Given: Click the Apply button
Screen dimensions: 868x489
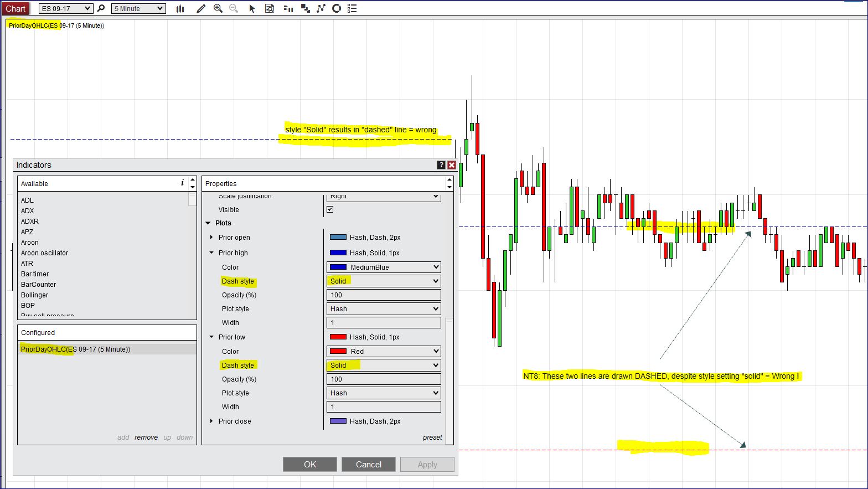Looking at the screenshot, I should pyautogui.click(x=427, y=464).
